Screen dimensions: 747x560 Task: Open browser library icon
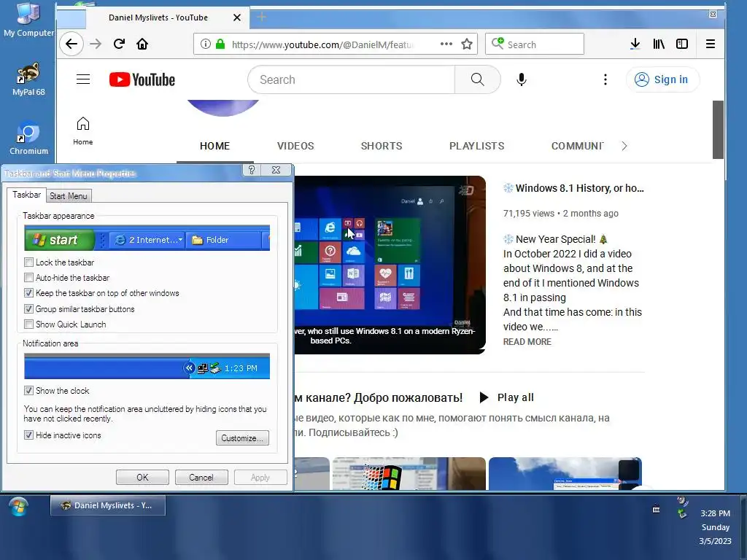(659, 44)
